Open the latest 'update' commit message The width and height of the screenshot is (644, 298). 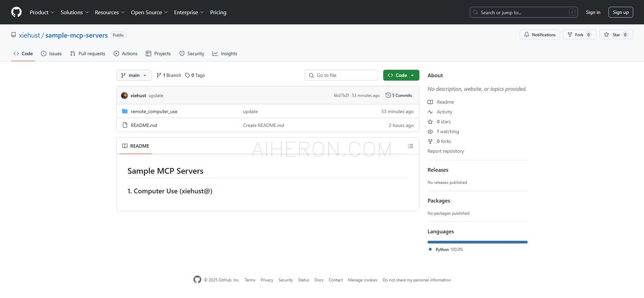pos(156,95)
